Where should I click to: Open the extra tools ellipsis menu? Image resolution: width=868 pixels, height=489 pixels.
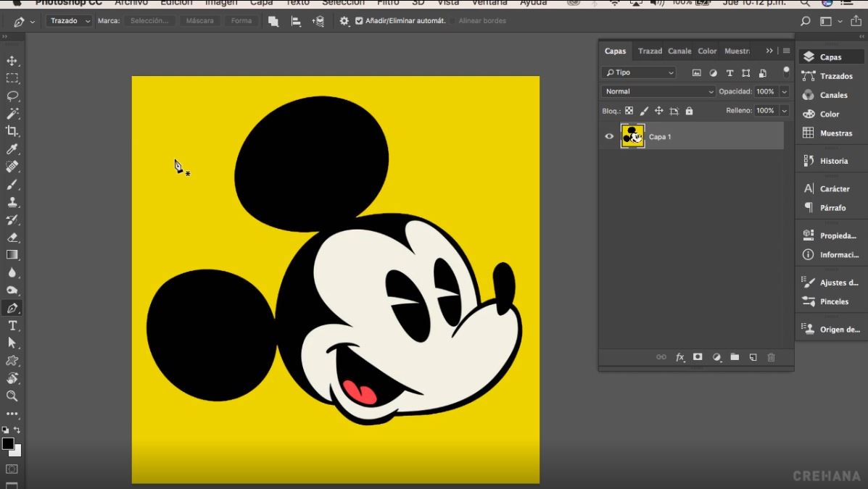[x=12, y=414]
